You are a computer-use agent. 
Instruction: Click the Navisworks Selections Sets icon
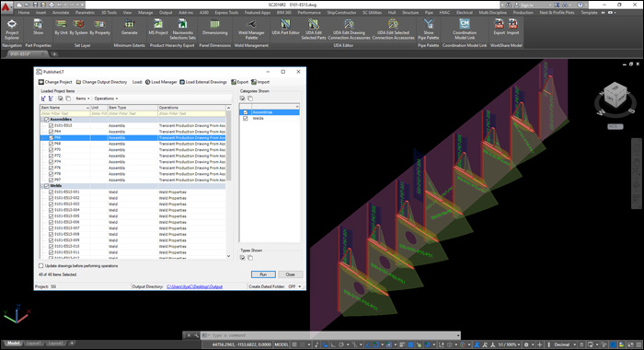(x=183, y=29)
